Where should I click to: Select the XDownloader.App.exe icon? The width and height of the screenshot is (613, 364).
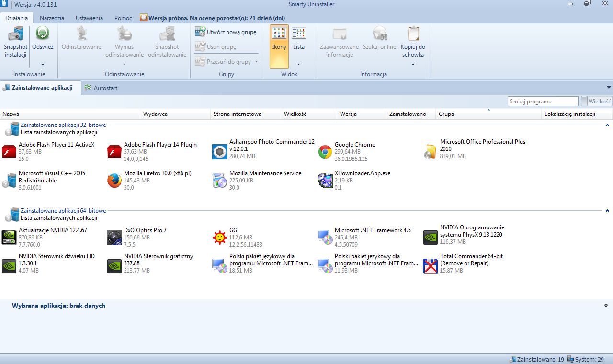(325, 181)
